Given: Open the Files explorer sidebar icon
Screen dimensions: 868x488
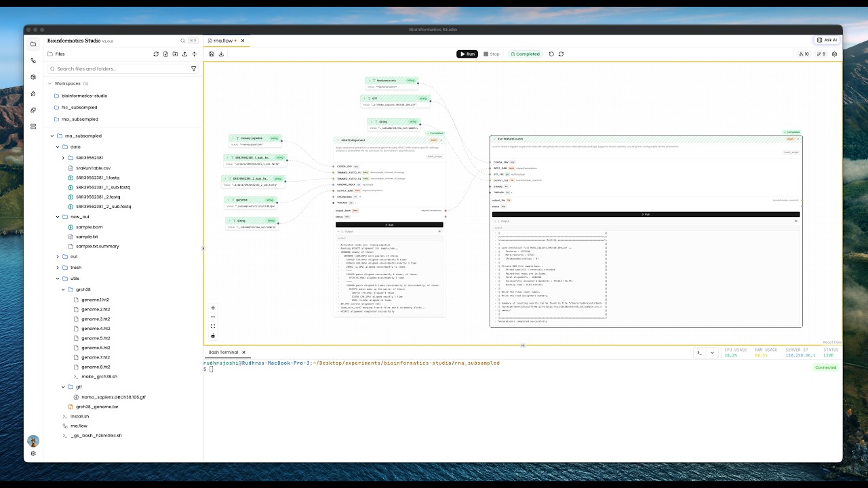Looking at the screenshot, I should point(33,44).
